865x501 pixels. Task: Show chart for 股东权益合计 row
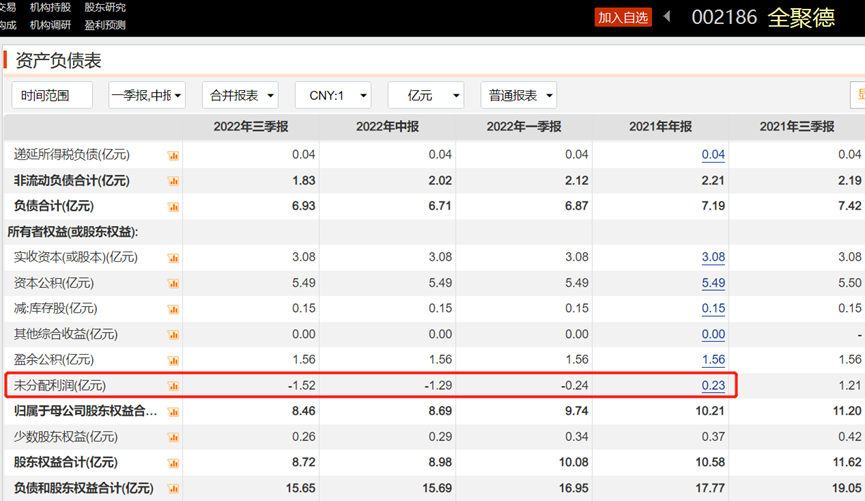[173, 463]
